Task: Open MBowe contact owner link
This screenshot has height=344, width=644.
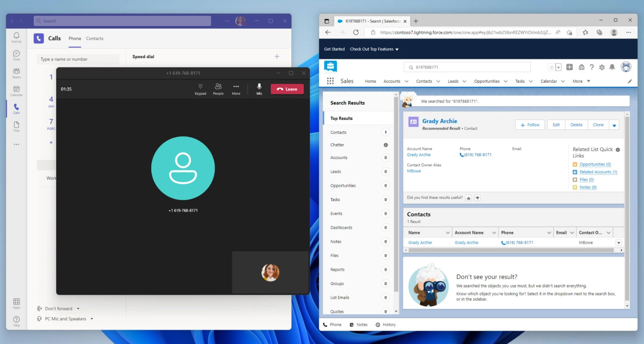Action: tap(414, 171)
